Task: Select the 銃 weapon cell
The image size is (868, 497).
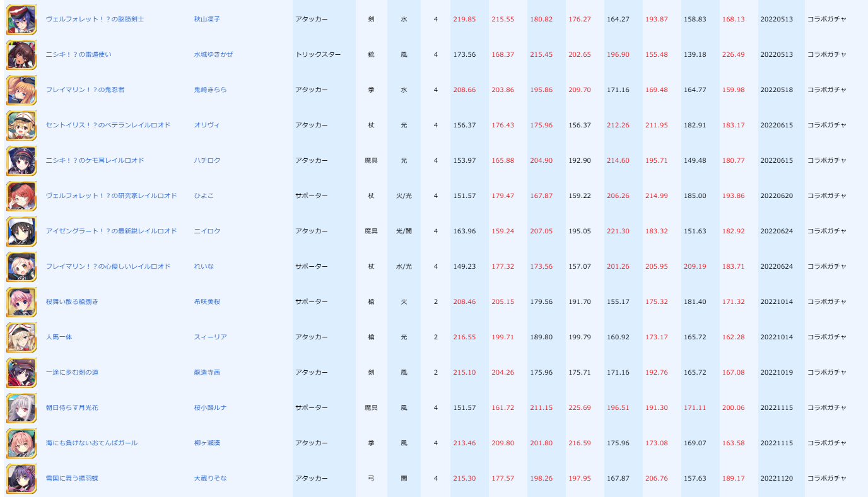Action: (x=371, y=55)
